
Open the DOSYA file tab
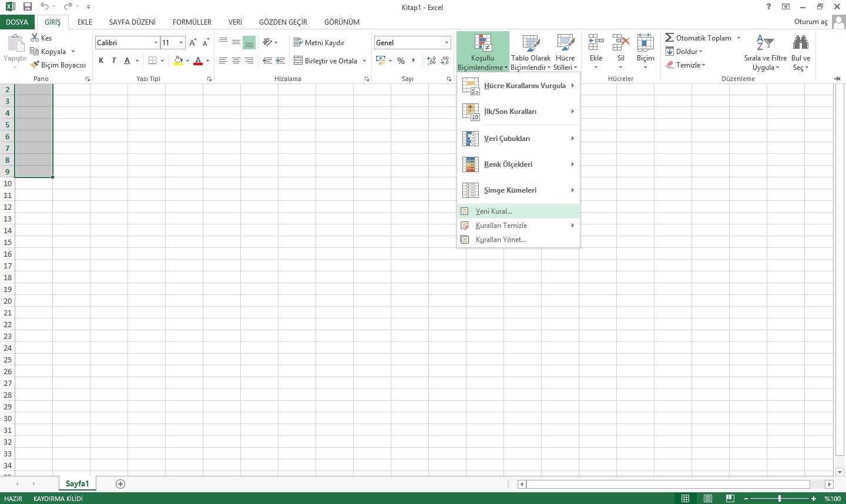click(x=17, y=22)
